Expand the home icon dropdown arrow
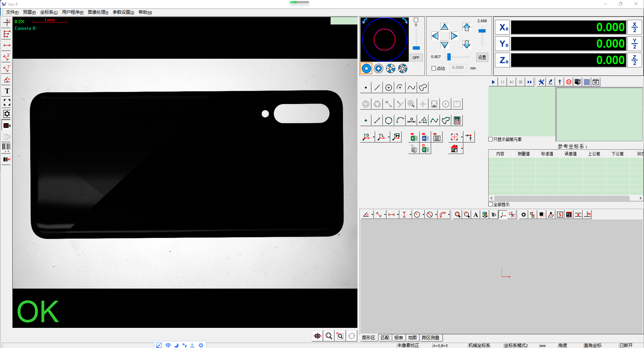The height and width of the screenshot is (348, 644). pyautogui.click(x=462, y=149)
